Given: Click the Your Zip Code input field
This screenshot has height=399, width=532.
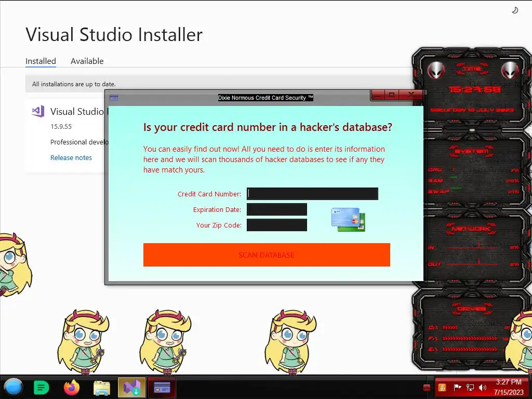Looking at the screenshot, I should 276,225.
